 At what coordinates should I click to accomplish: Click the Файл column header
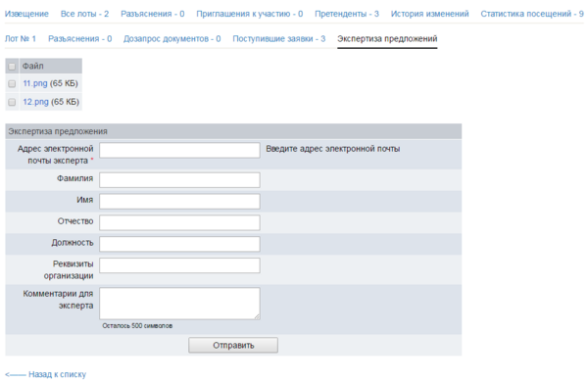(51, 66)
